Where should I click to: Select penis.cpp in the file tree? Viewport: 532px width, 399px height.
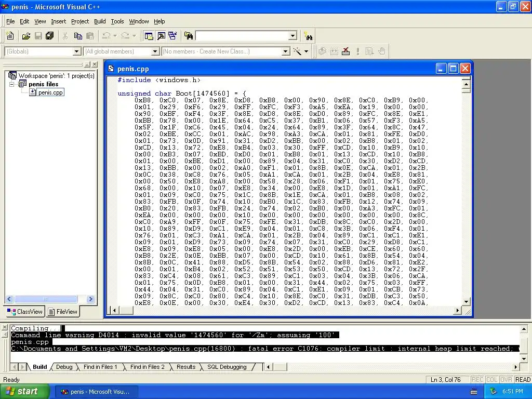pyautogui.click(x=50, y=92)
